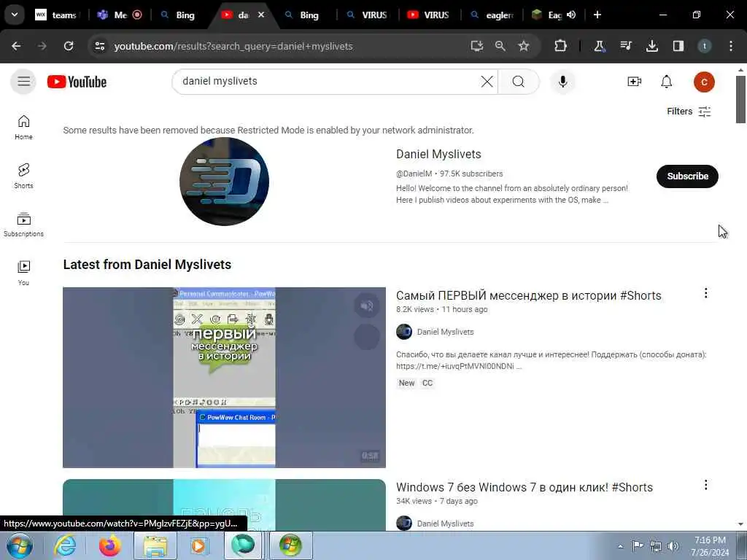
Task: Go to YouTube home via logo
Action: click(x=77, y=82)
